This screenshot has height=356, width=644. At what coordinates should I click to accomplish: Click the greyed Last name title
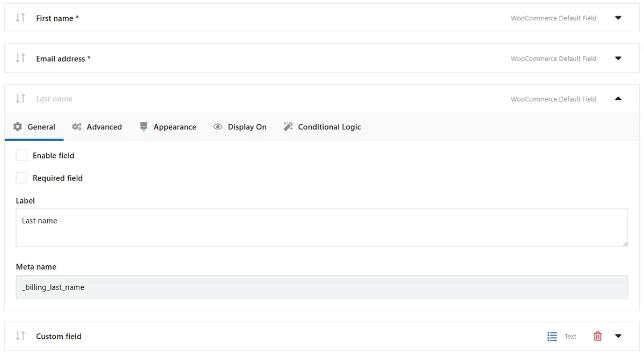pyautogui.click(x=54, y=99)
